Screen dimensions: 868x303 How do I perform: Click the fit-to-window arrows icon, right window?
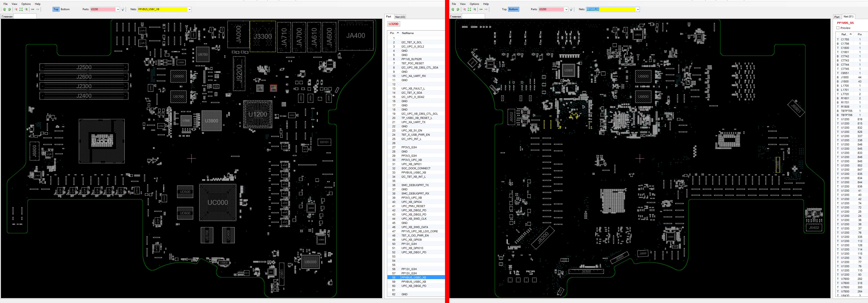(469, 10)
